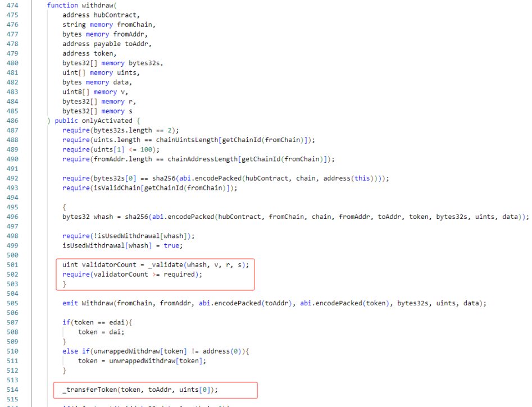This screenshot has height=407, width=532.
Task: Click the highlighted _transferToken call
Action: pos(139,390)
